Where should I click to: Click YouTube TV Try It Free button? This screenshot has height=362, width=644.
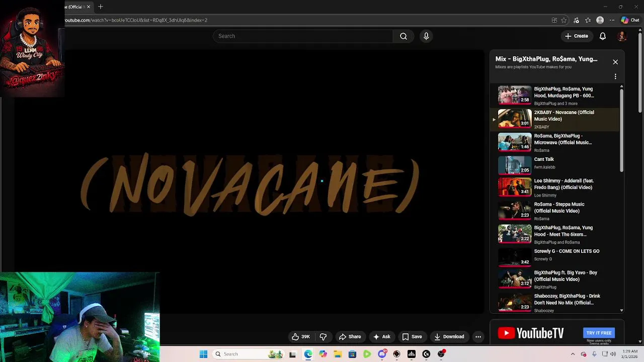[599, 333]
